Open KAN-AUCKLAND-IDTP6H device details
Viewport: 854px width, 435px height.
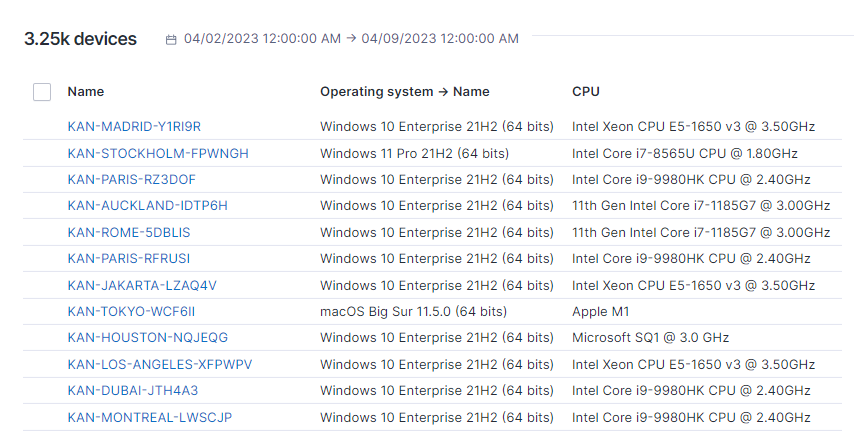148,206
